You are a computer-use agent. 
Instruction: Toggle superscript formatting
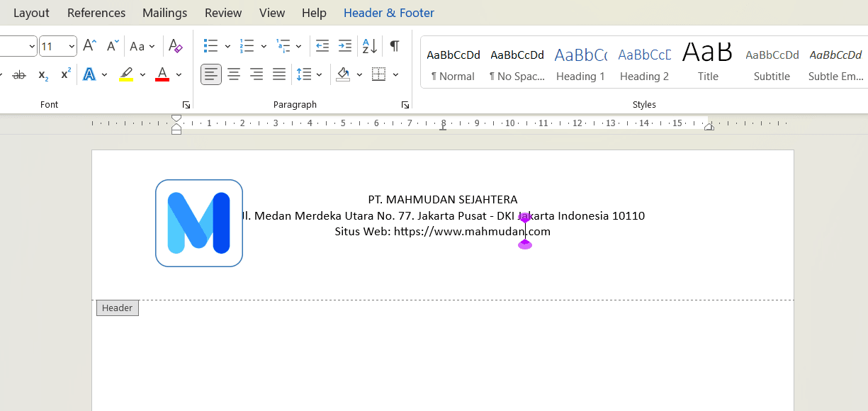(66, 74)
